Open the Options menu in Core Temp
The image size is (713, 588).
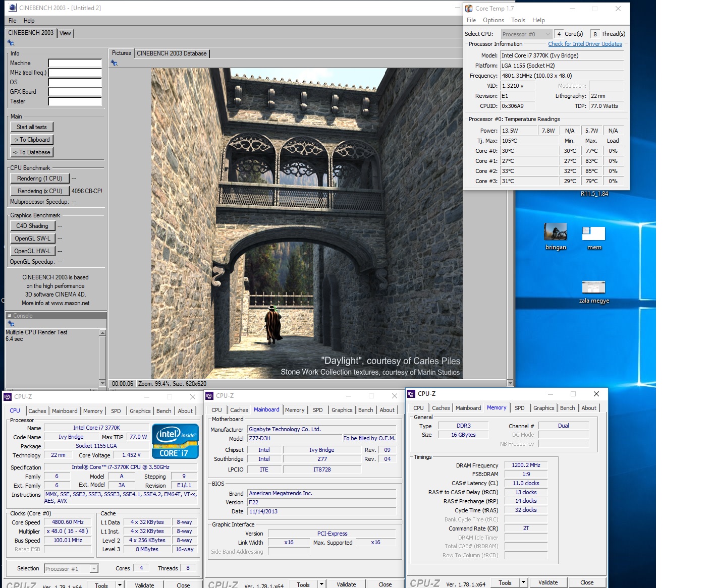[493, 20]
